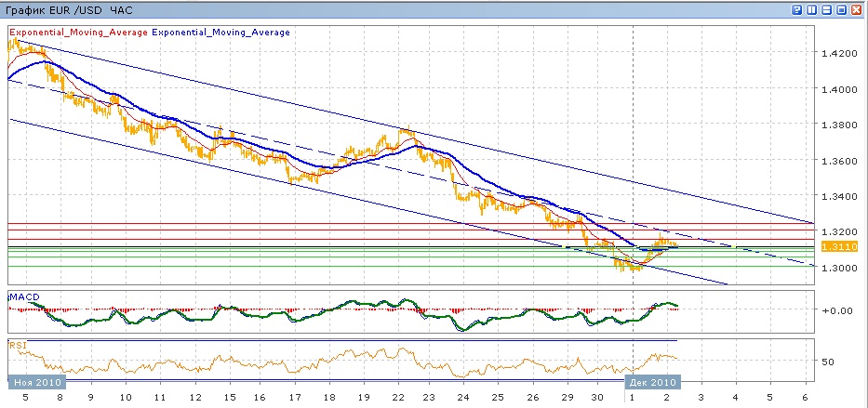Click the chart title График EUR /USD ЧАС
The height and width of the screenshot is (408, 868).
point(69,10)
